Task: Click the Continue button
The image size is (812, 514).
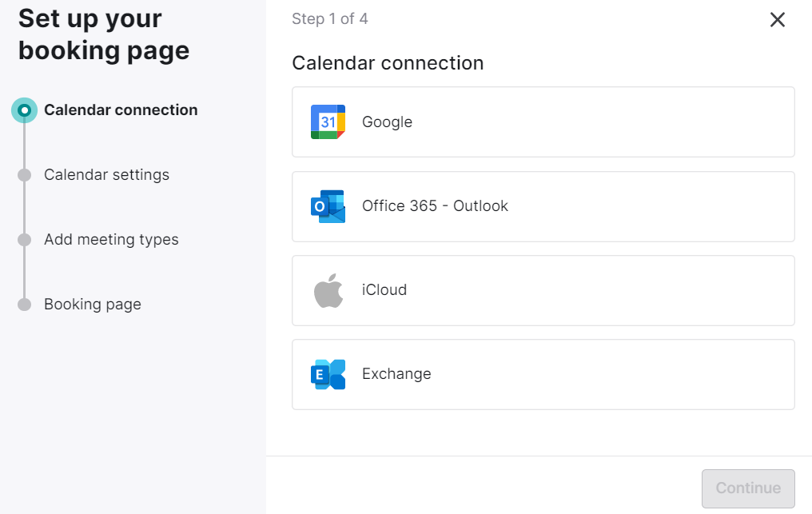Action: [x=748, y=488]
